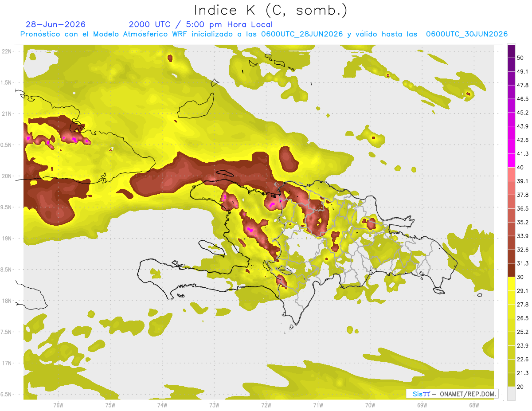The image size is (532, 411).
Task: Click the '17N' latitude axis label
Action: click(x=7, y=363)
